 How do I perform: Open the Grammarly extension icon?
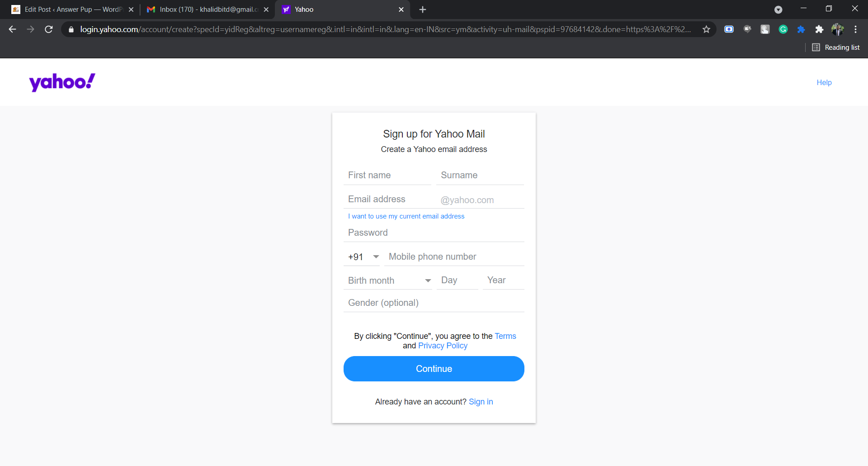783,29
